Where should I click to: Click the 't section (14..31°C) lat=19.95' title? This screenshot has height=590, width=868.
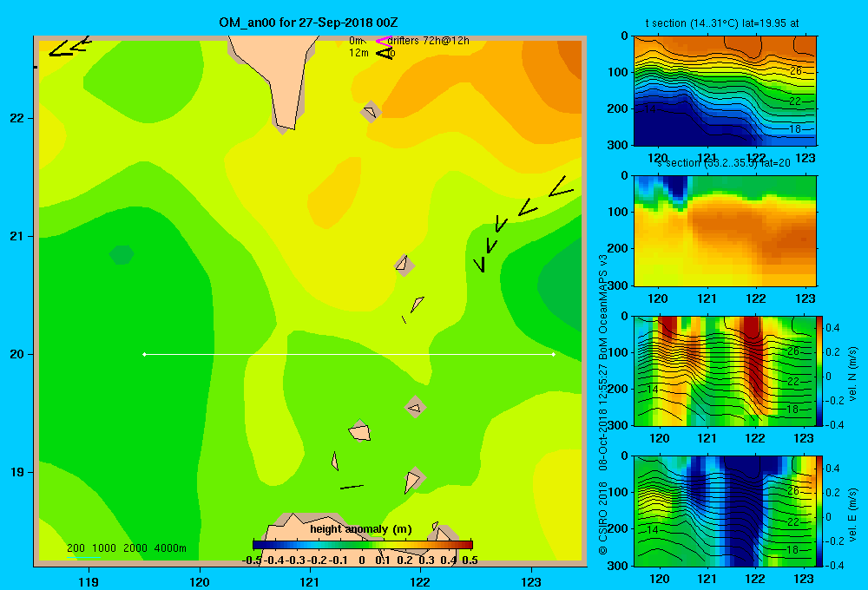[722, 23]
